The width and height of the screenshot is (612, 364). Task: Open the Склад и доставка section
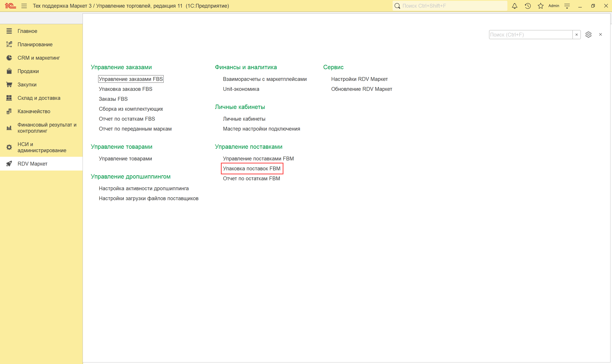click(x=39, y=98)
